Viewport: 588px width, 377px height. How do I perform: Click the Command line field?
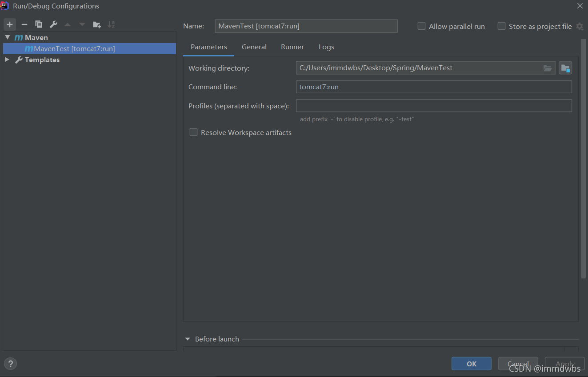pos(434,87)
